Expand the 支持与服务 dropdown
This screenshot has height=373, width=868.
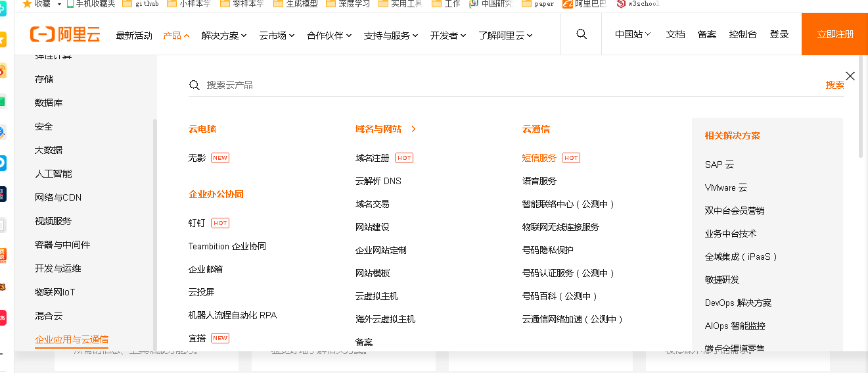pos(391,35)
